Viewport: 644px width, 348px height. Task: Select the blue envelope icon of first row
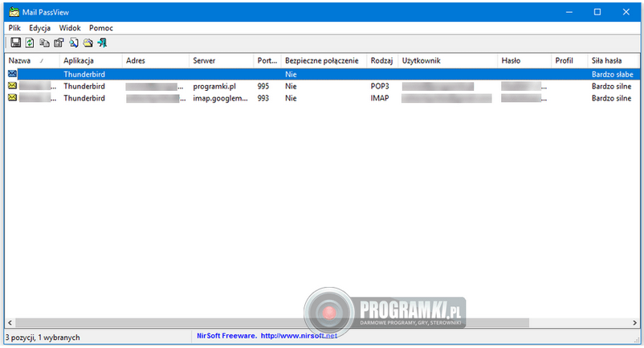click(12, 74)
